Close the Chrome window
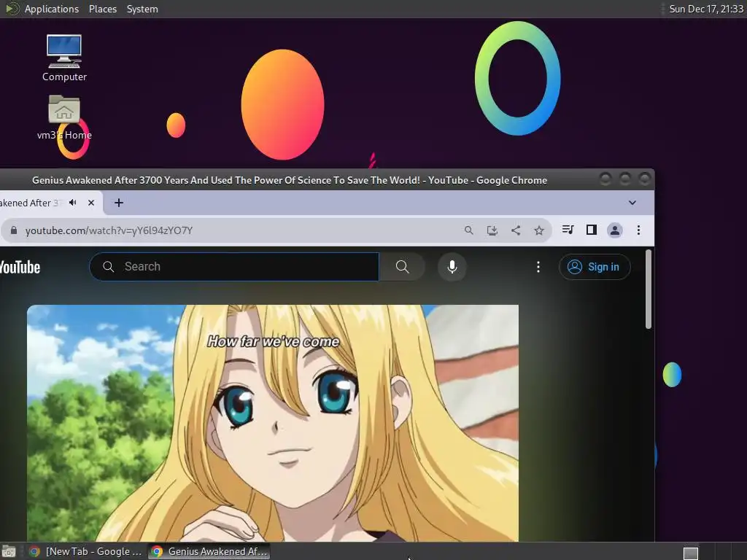 pyautogui.click(x=644, y=179)
